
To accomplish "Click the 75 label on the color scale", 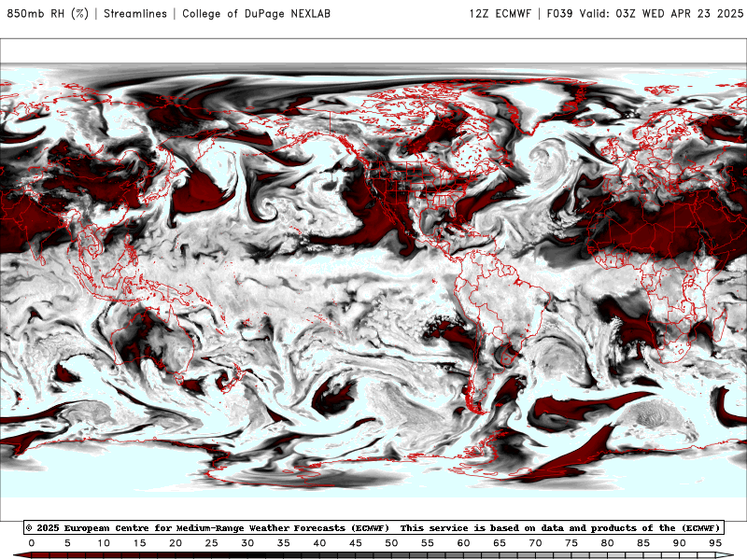I will [x=571, y=543].
